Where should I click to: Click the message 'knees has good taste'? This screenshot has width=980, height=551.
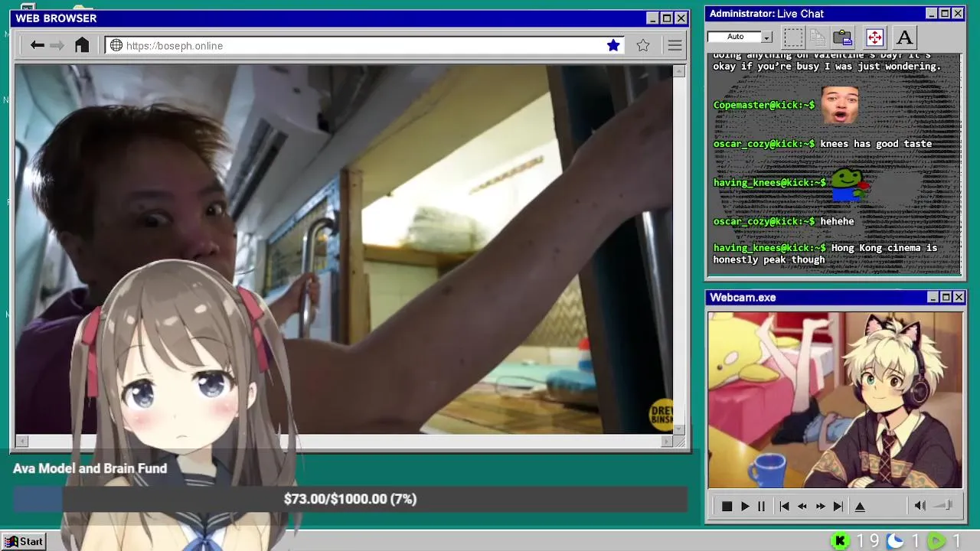click(x=876, y=144)
